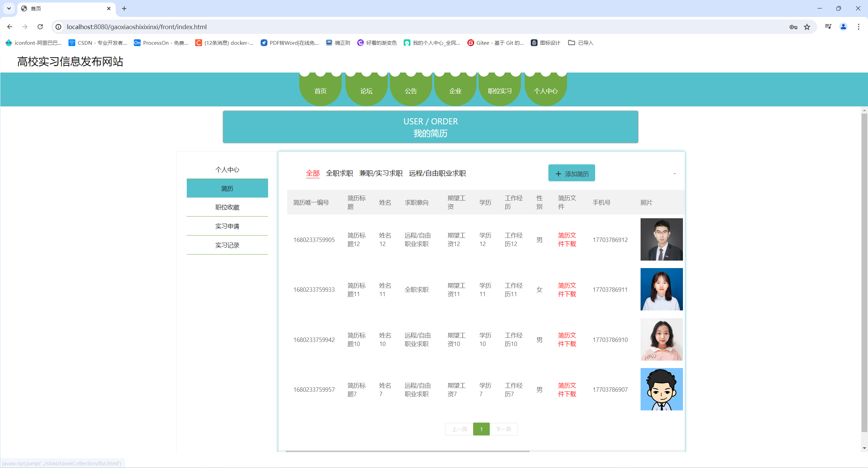Open the media control icon in toolbar
868x468 pixels.
tap(828, 27)
